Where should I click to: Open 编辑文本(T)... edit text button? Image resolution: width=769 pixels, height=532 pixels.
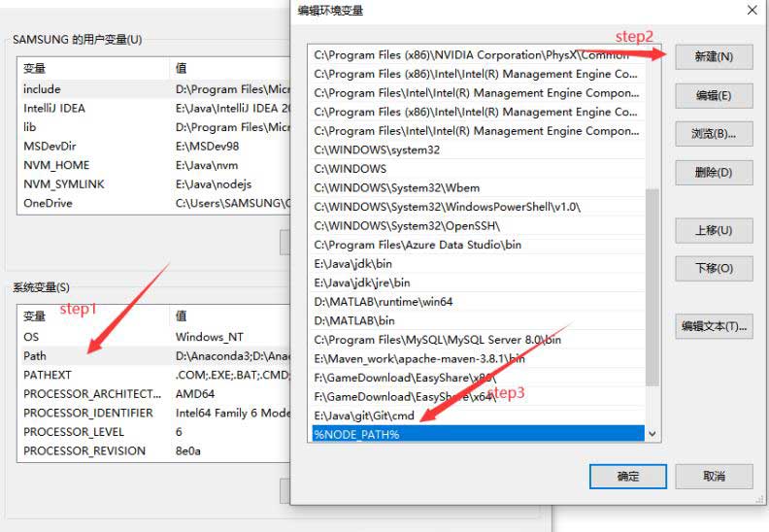(x=714, y=326)
